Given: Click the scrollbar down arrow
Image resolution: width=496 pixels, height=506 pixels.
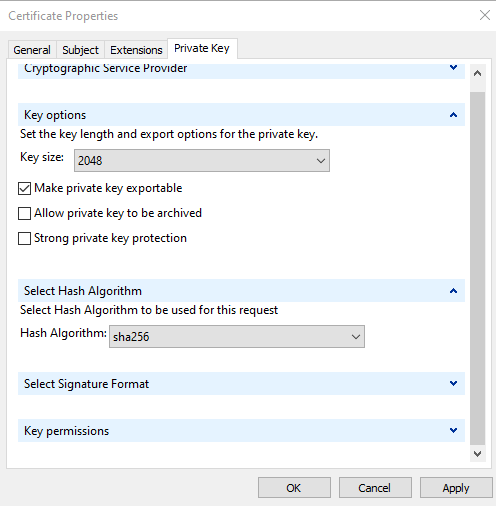Looking at the screenshot, I should coord(477,454).
